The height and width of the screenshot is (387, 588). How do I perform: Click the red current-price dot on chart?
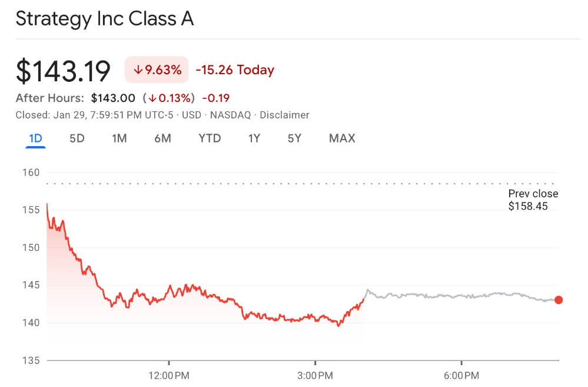(x=559, y=300)
